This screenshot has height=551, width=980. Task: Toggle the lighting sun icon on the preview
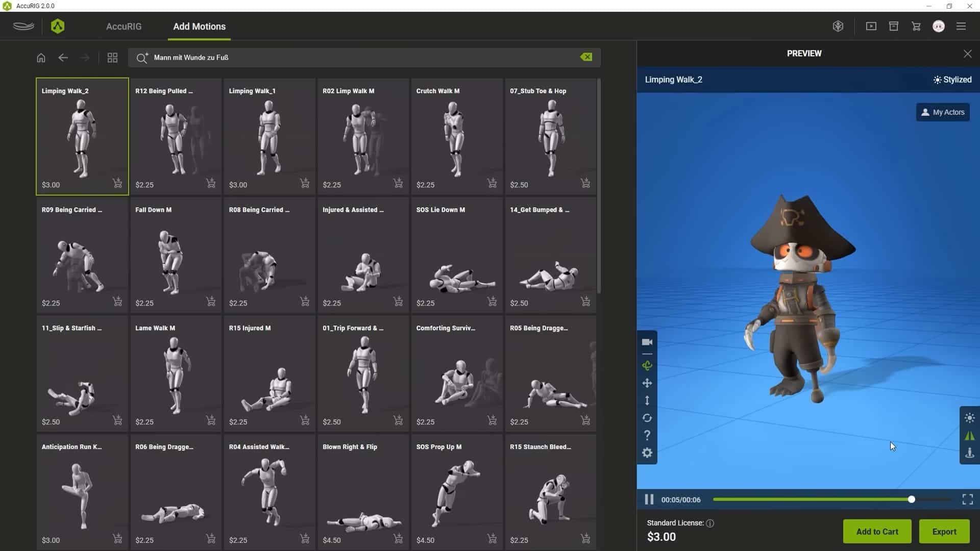click(x=969, y=418)
